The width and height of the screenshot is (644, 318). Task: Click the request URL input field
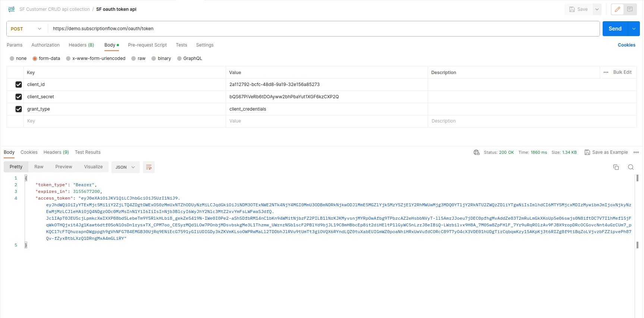tap(323, 29)
